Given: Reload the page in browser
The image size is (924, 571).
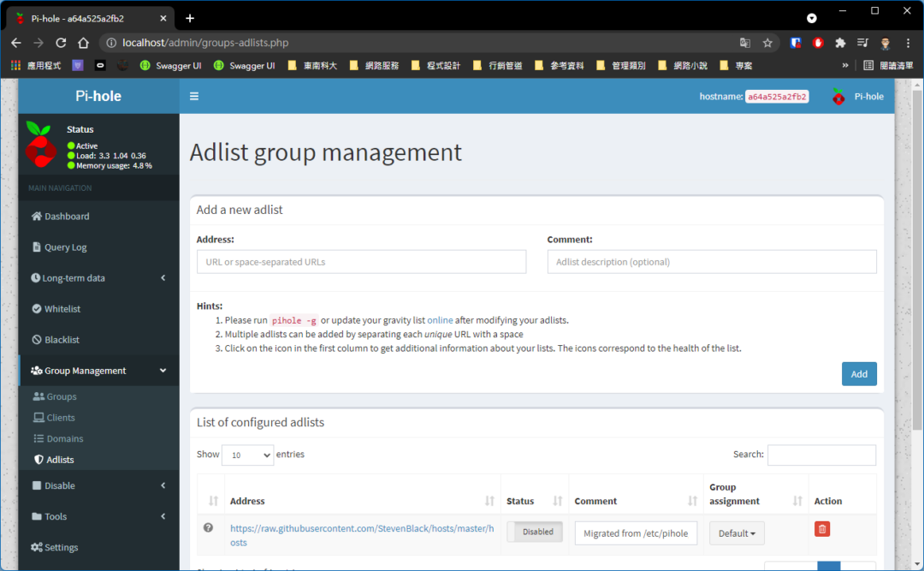Looking at the screenshot, I should [x=61, y=43].
